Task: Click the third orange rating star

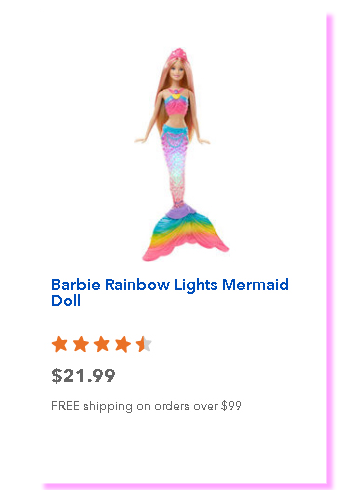Action: coord(102,344)
